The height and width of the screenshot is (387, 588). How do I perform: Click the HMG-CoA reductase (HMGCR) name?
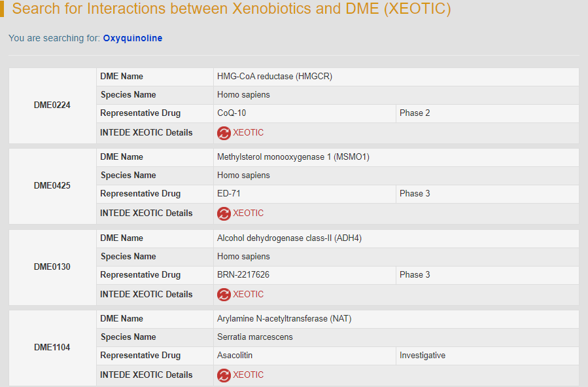click(x=275, y=77)
